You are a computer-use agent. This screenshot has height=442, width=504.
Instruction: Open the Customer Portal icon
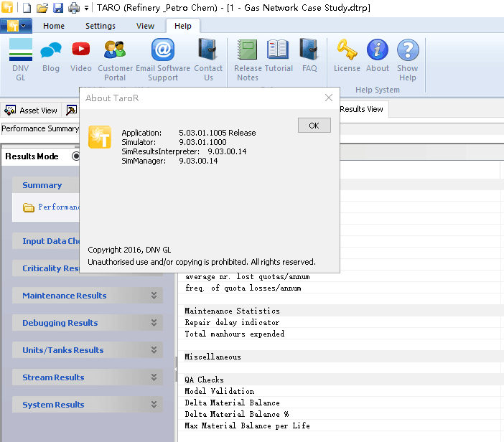coord(115,60)
